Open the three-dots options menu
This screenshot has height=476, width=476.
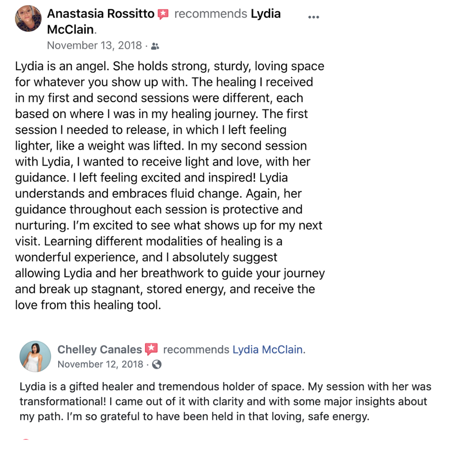coord(313,17)
